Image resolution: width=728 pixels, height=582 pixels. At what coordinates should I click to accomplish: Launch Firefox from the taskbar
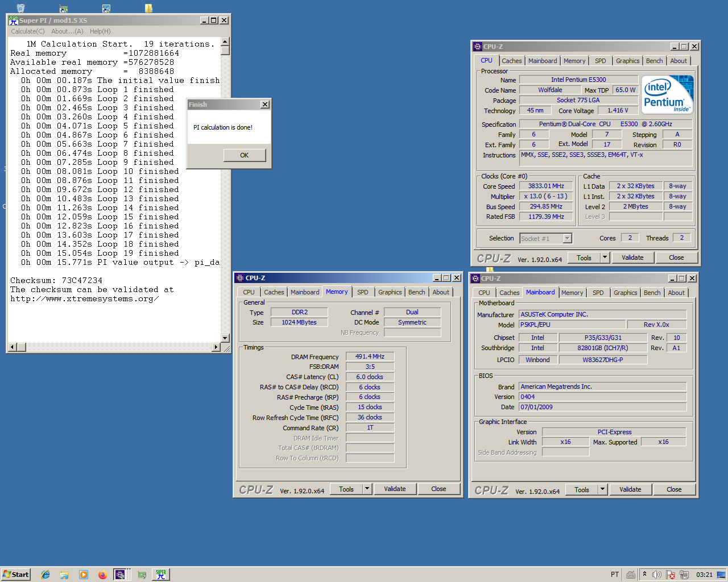pos(102,575)
